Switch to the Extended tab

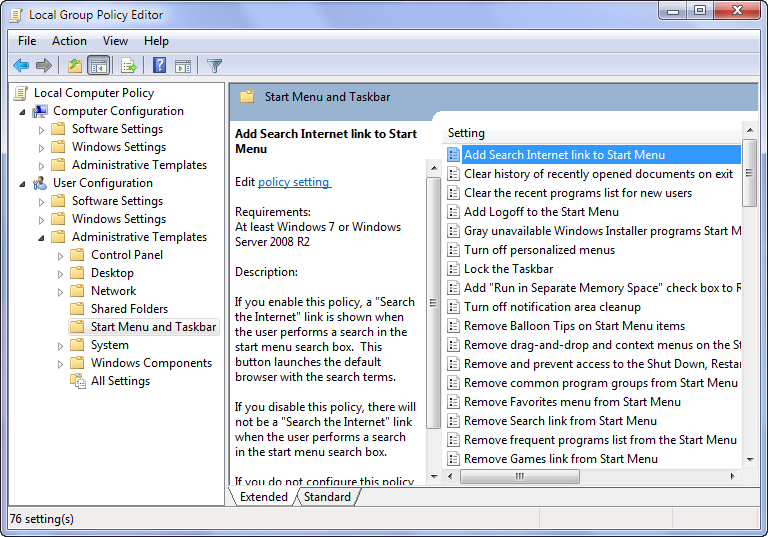(x=264, y=497)
